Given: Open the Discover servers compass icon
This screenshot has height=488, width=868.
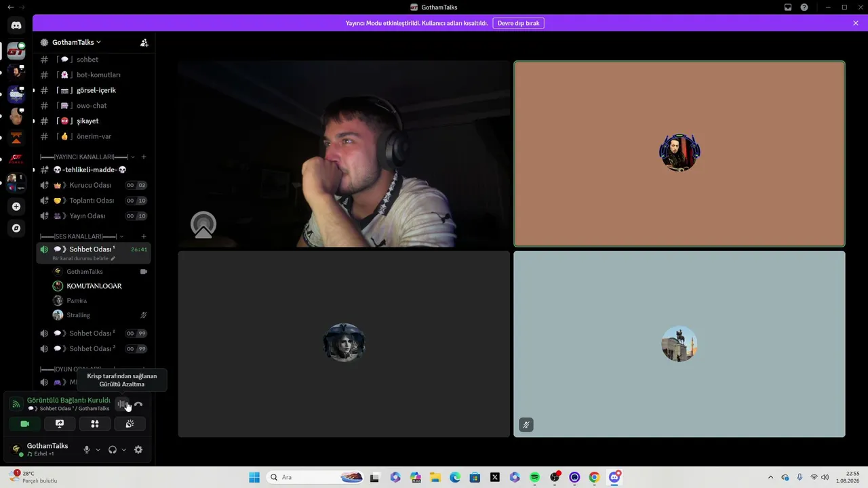Looking at the screenshot, I should [16, 228].
